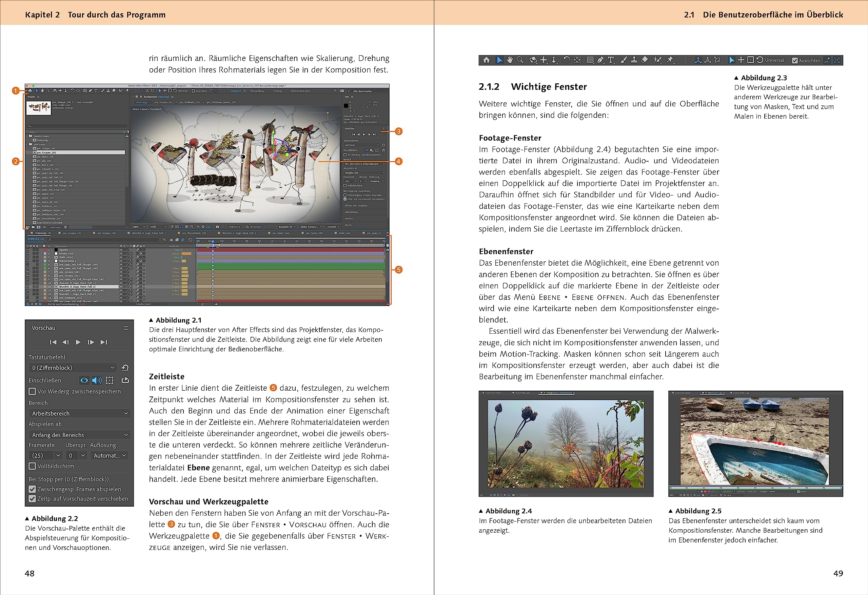This screenshot has width=868, height=595.
Task: Select Roto Brush tool in Abbildung 2.3 toolbar
Action: tap(658, 60)
